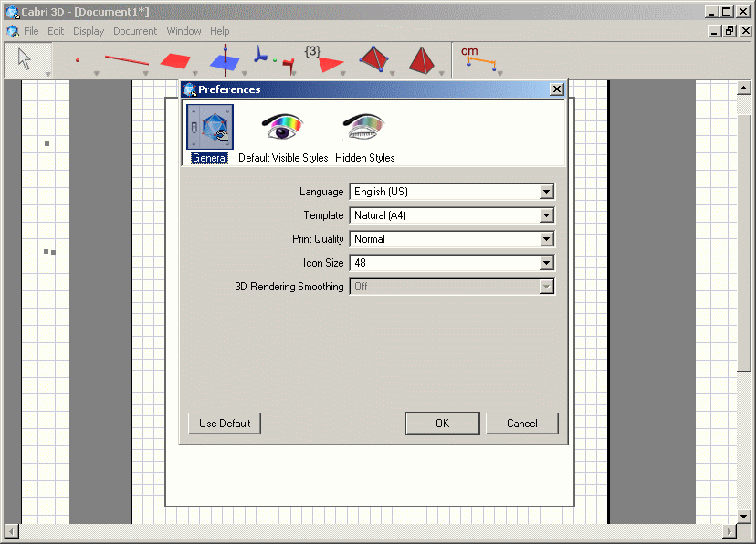Open the Document menu
Image resolution: width=756 pixels, height=544 pixels.
pos(135,30)
